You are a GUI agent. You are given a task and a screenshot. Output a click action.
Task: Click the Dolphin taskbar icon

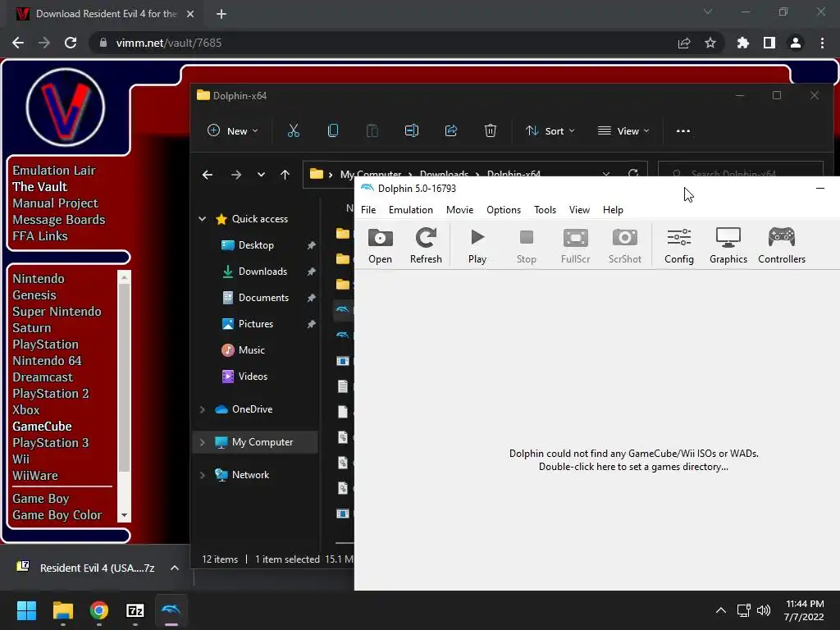(x=171, y=610)
